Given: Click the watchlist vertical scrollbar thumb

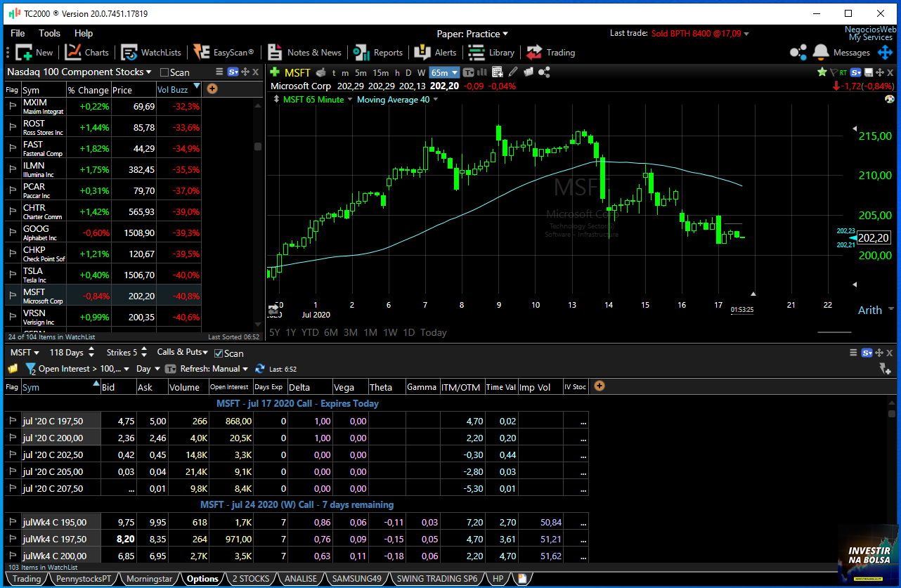Looking at the screenshot, I should (258, 146).
